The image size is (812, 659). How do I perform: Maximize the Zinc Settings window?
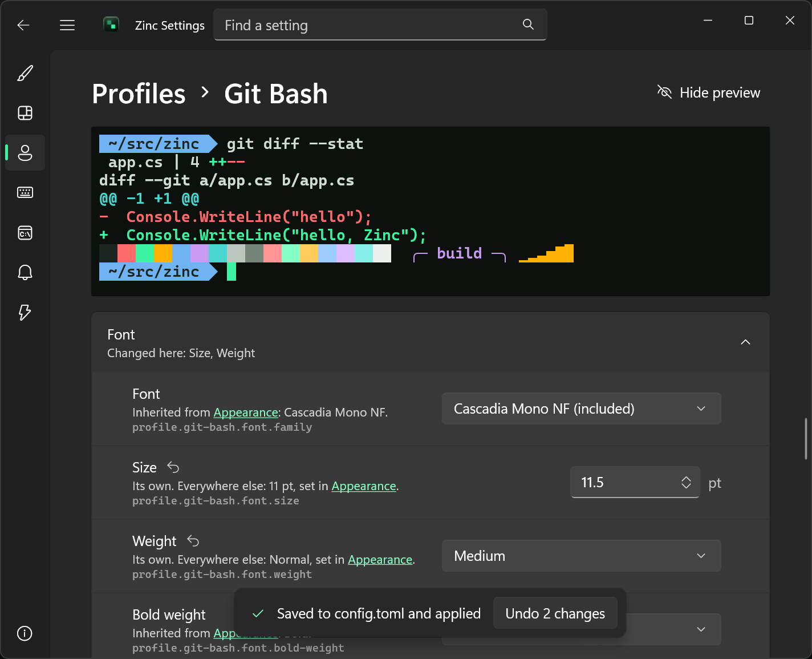749,21
